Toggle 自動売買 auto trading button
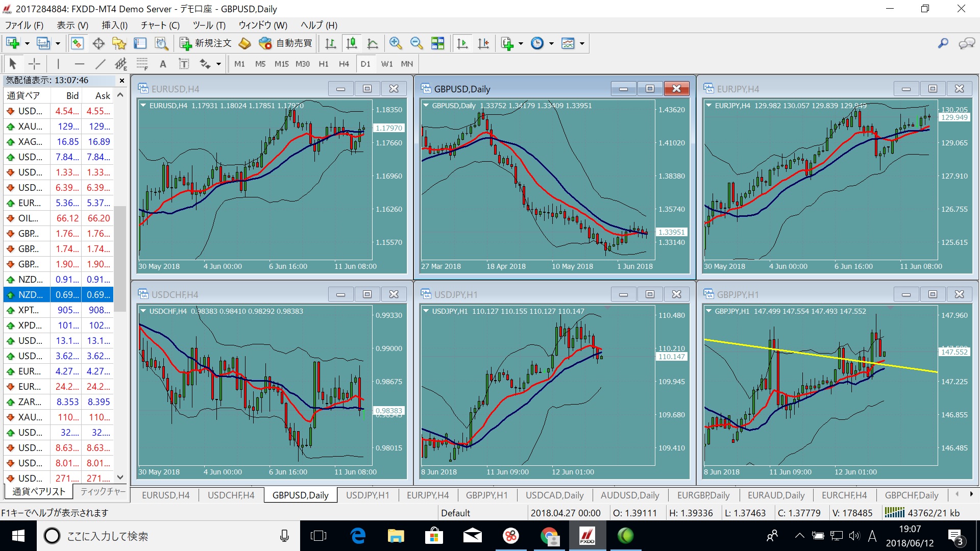 [x=285, y=43]
